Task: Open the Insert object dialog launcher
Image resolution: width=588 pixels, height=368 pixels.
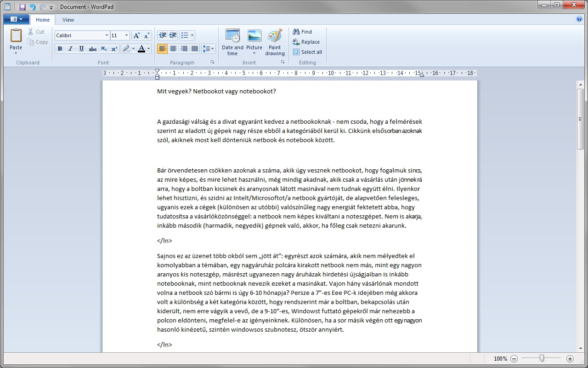Action: tap(283, 62)
